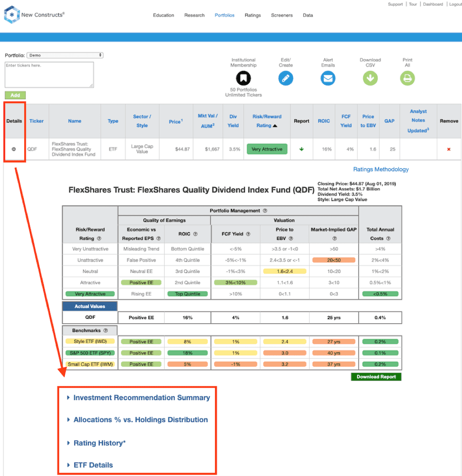Click the Actual Values header cell

[90, 306]
